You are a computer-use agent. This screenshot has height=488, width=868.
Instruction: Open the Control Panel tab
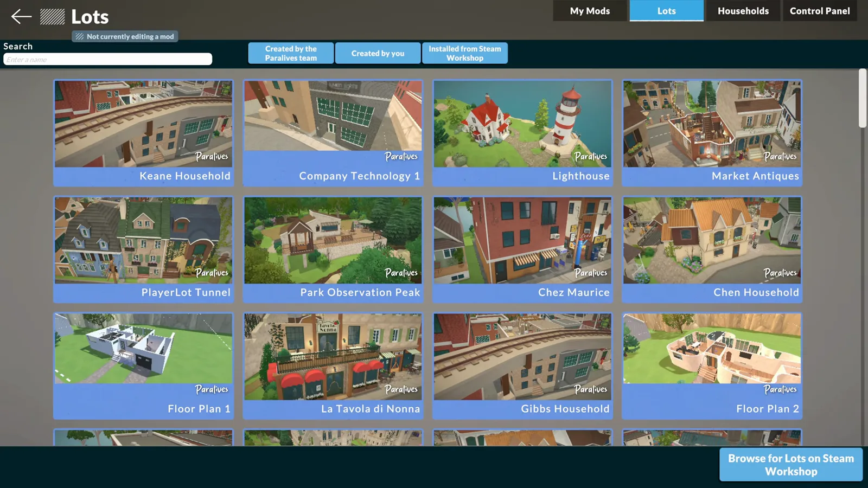pos(820,11)
